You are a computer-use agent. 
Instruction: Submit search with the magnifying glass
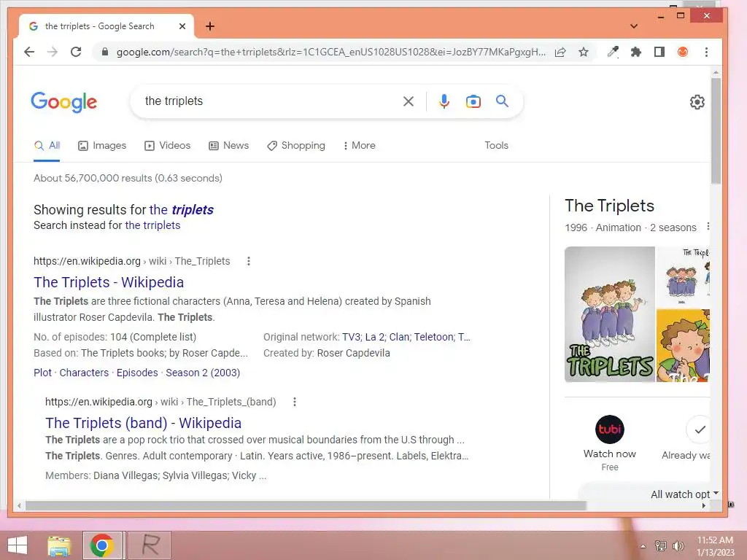pyautogui.click(x=502, y=101)
